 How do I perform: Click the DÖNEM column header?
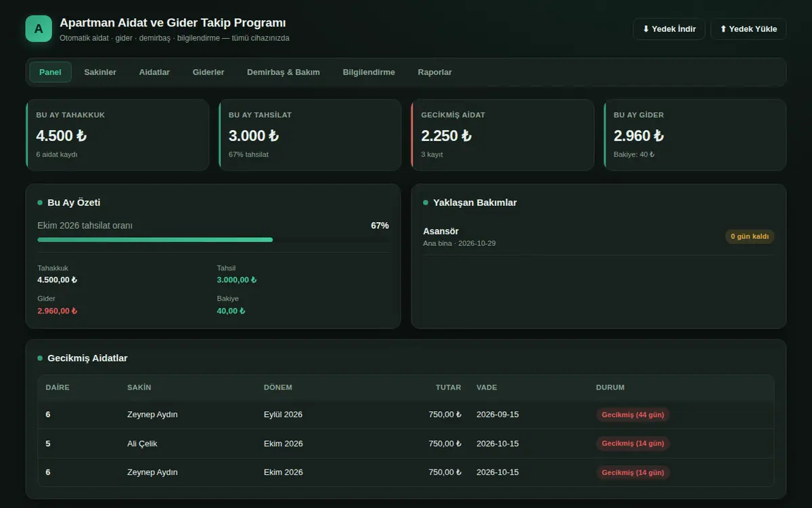pos(278,387)
